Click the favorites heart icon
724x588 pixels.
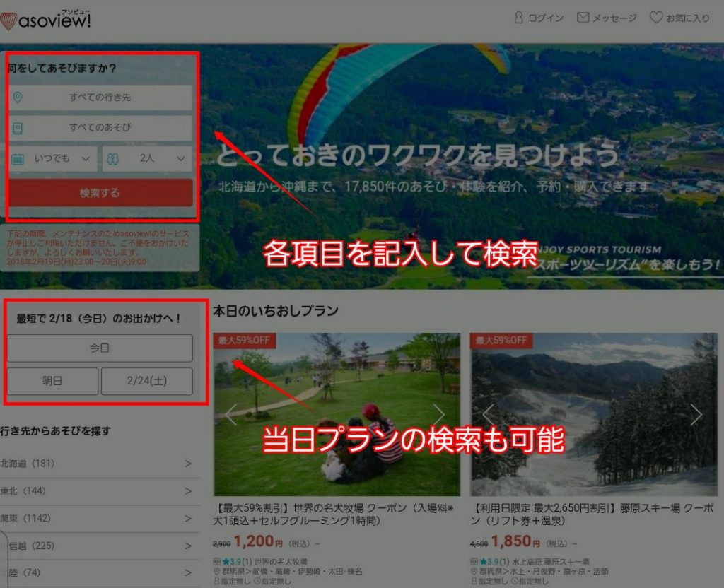coord(655,18)
